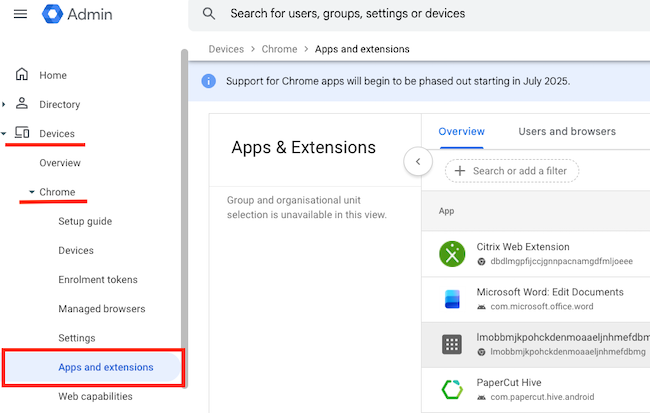
Task: Click the search magnifier icon
Action: (209, 14)
